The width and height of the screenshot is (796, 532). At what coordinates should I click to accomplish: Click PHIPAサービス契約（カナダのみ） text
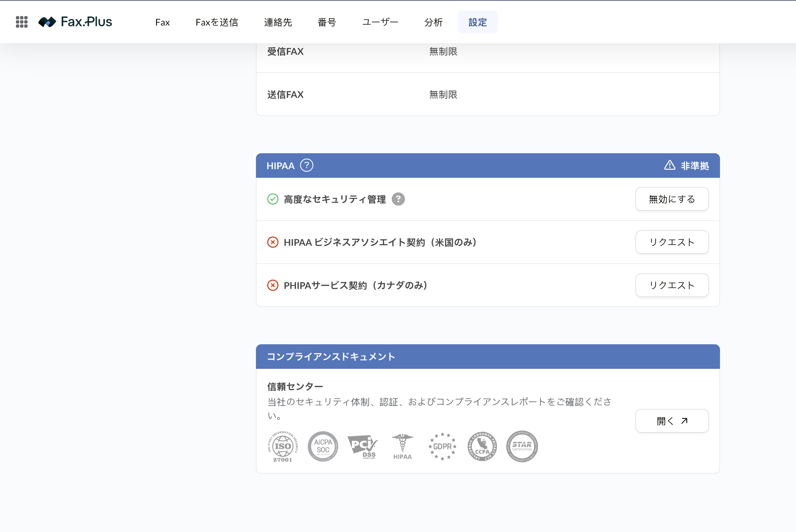[356, 285]
